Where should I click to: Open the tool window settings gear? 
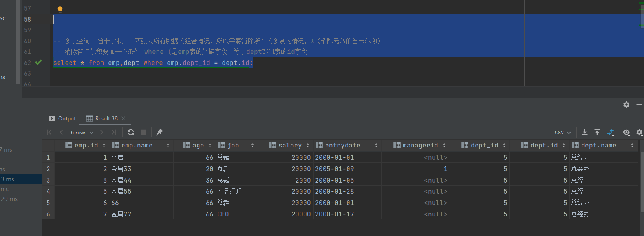[626, 105]
